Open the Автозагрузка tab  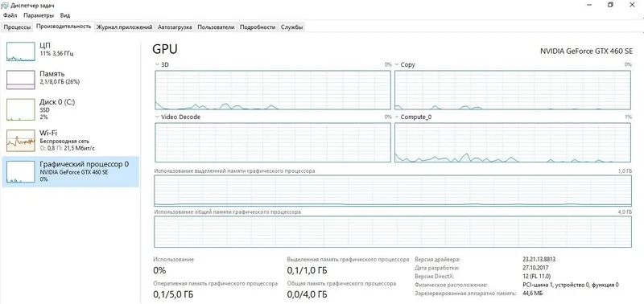click(175, 27)
